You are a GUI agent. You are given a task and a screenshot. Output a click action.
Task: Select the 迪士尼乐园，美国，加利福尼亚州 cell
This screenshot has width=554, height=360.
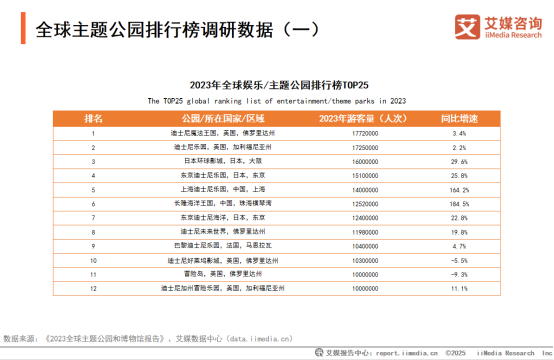click(223, 147)
